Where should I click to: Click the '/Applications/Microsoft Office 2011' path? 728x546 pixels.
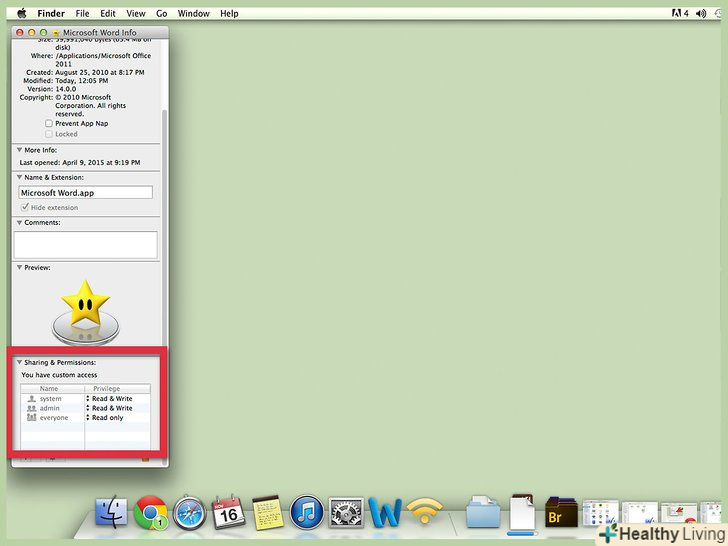pyautogui.click(x=103, y=59)
